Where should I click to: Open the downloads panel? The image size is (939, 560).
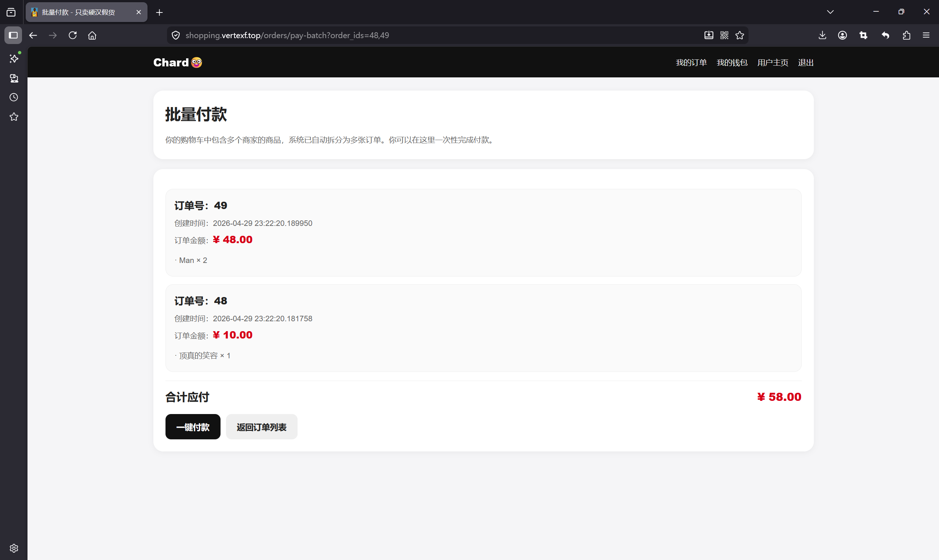822,35
